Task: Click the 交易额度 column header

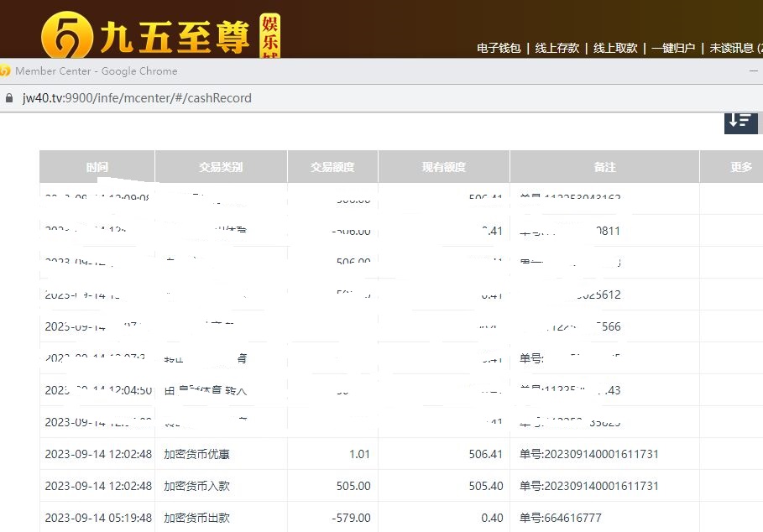Action: [332, 167]
